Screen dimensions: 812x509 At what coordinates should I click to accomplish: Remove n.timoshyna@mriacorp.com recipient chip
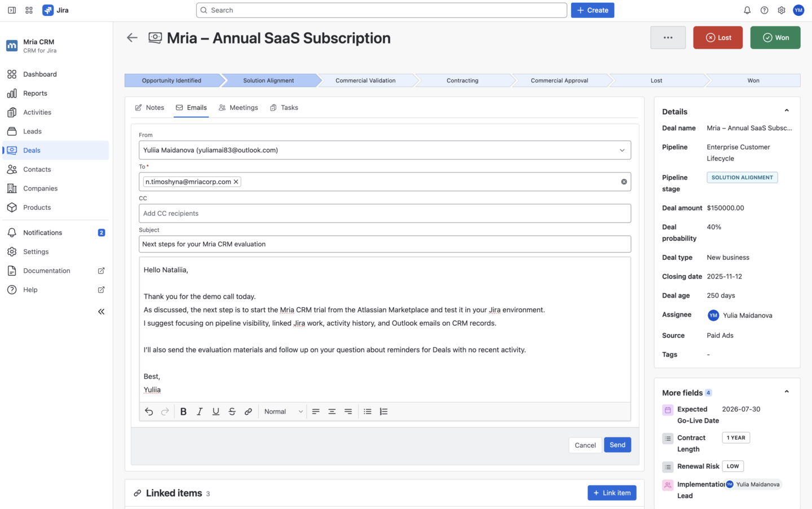click(x=236, y=182)
